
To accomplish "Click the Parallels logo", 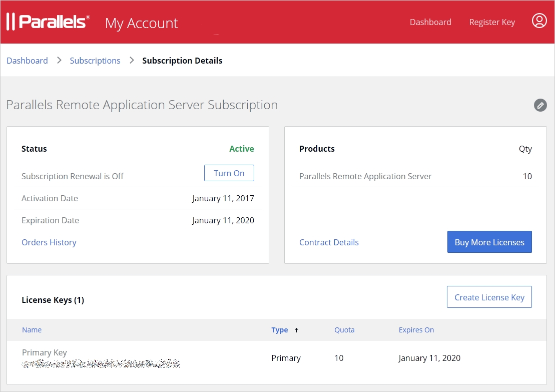I will (48, 22).
